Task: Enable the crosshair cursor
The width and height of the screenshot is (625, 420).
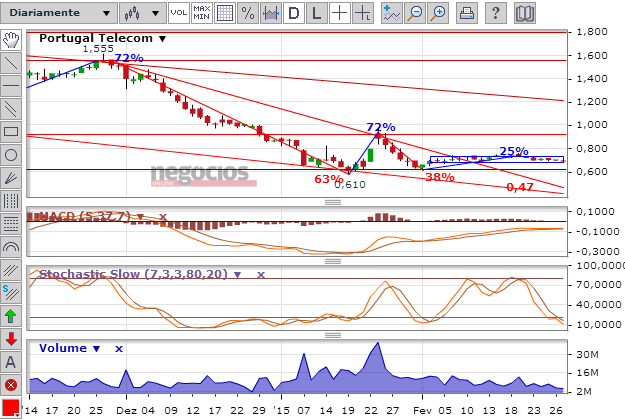Action: (340, 13)
